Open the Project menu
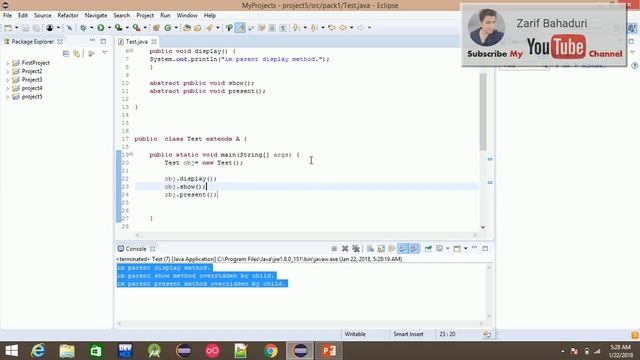 [x=145, y=15]
